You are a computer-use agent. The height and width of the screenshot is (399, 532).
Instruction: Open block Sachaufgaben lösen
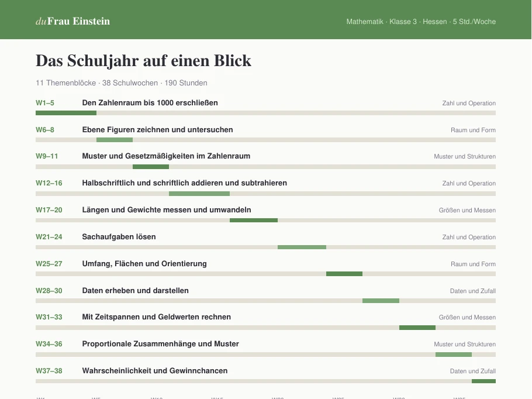pos(119,237)
